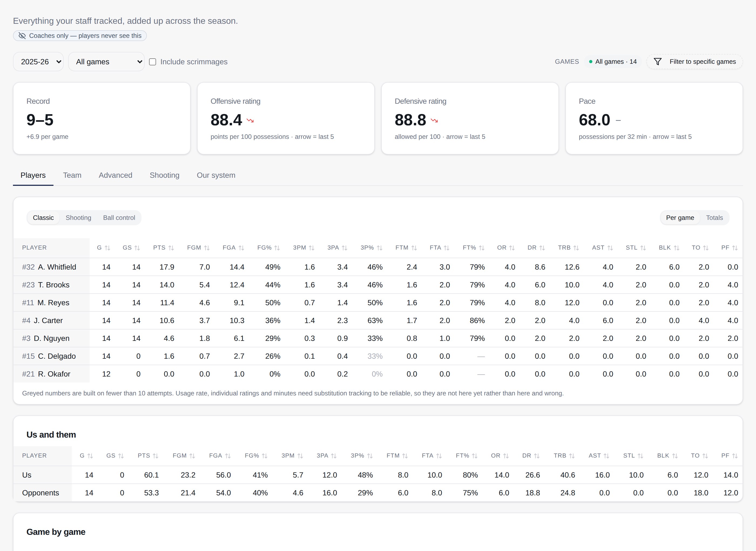Image resolution: width=756 pixels, height=551 pixels.
Task: Sort Players table by 3PA sort icon
Action: [x=344, y=248]
